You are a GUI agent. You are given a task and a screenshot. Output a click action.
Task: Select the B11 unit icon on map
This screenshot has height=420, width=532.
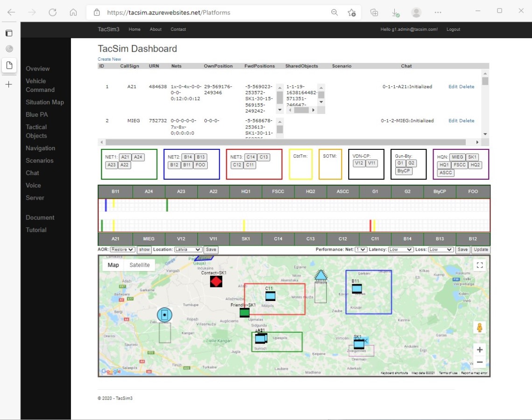(x=357, y=288)
